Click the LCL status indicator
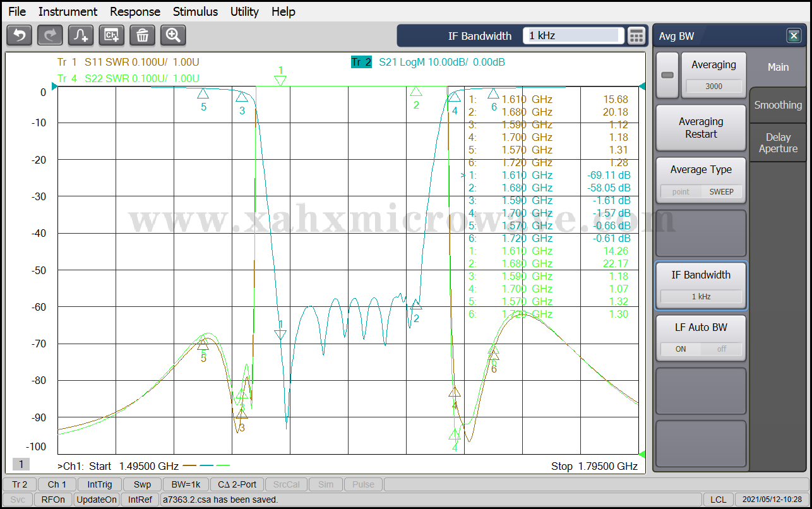Viewport: 812px width, 509px height. pyautogui.click(x=719, y=500)
